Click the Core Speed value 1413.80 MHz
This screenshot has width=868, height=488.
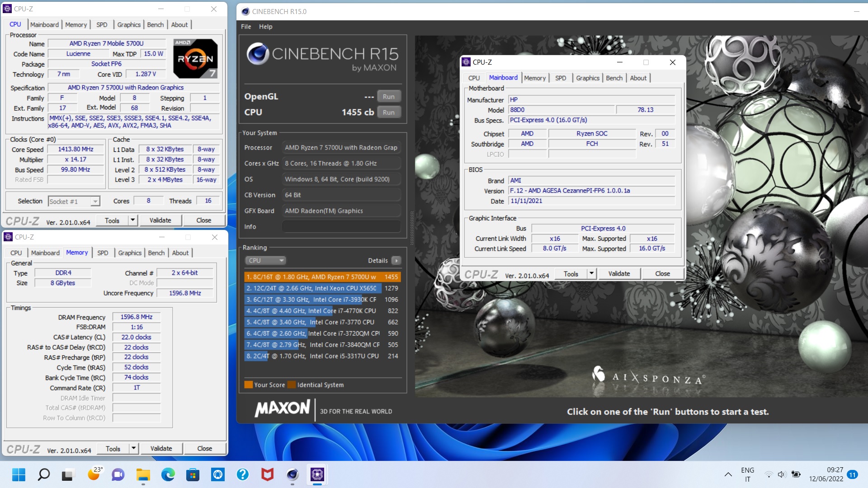click(x=75, y=149)
